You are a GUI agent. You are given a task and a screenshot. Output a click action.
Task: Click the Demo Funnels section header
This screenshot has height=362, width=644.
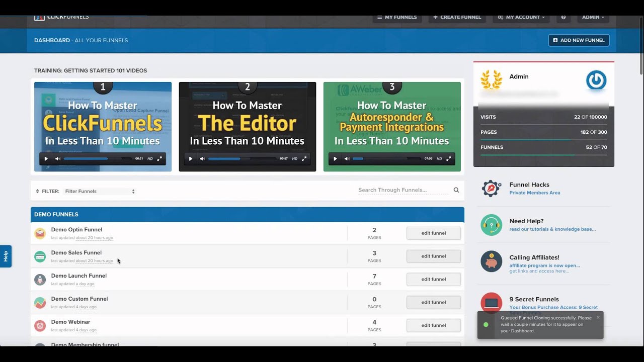(x=247, y=215)
